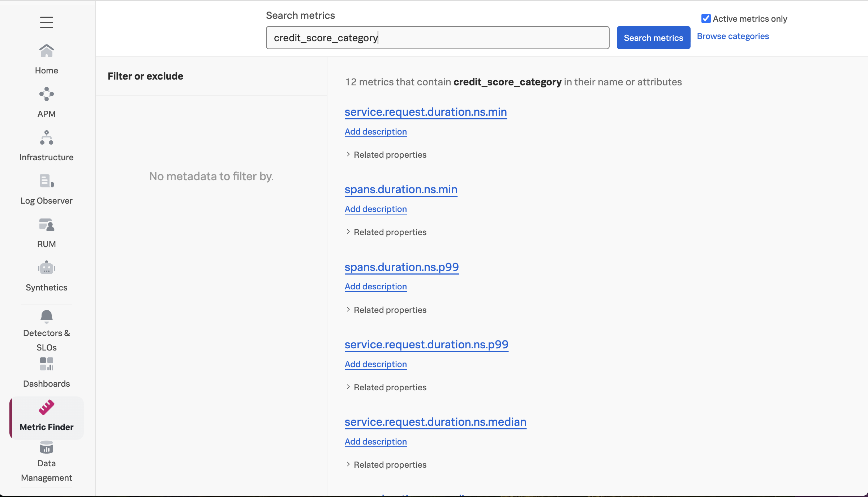Expand Related properties under spans.duration.ns.p99
Image resolution: width=868 pixels, height=497 pixels.
pyautogui.click(x=386, y=310)
